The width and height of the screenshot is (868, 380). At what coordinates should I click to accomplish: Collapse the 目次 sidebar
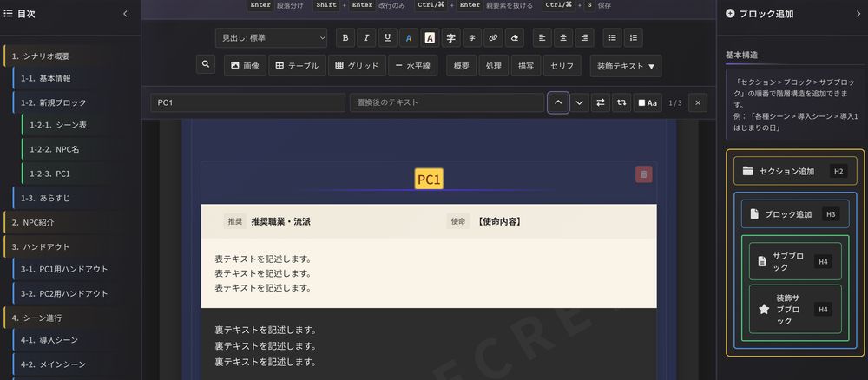click(x=125, y=14)
